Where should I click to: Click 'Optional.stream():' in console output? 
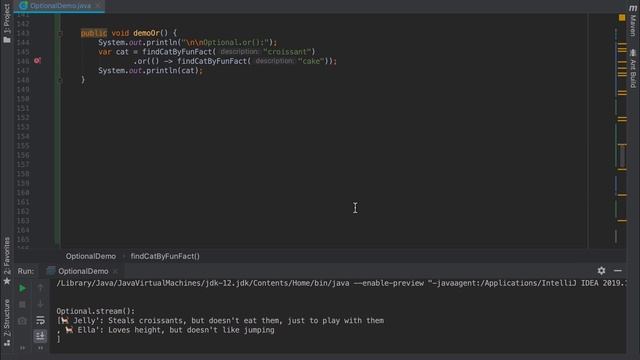(96, 311)
